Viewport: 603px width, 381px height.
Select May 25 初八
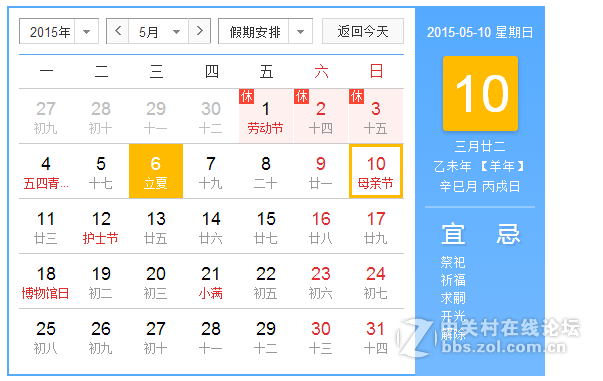pos(46,336)
